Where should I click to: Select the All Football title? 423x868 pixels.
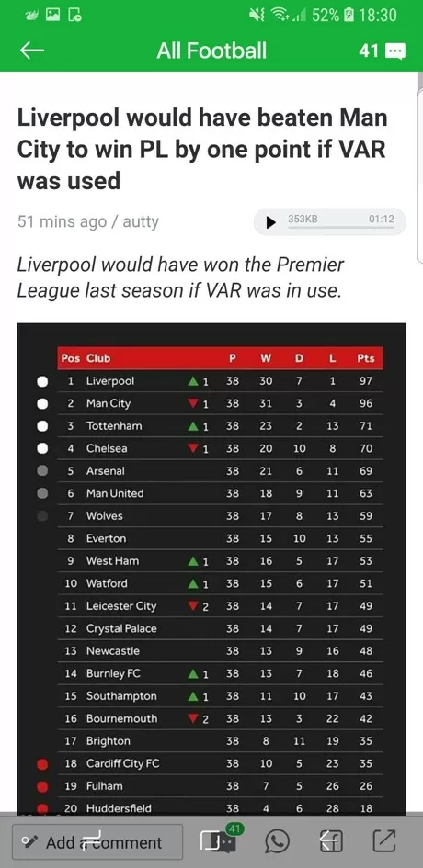[211, 51]
